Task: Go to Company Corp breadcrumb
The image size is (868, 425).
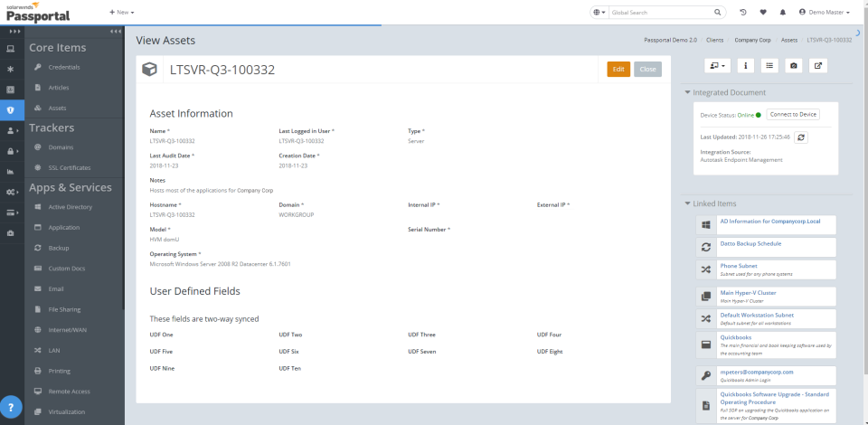Action: pos(752,41)
